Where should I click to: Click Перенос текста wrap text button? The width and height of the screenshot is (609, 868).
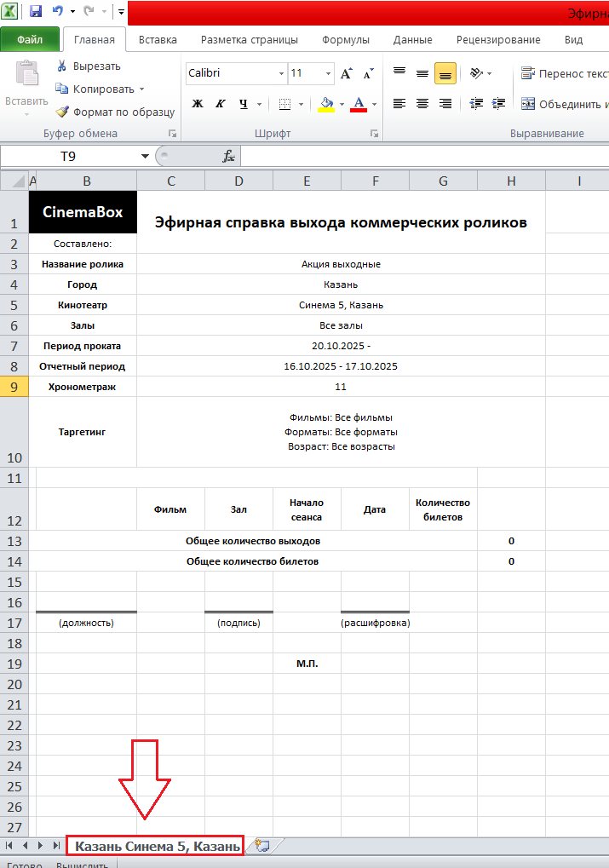click(562, 74)
